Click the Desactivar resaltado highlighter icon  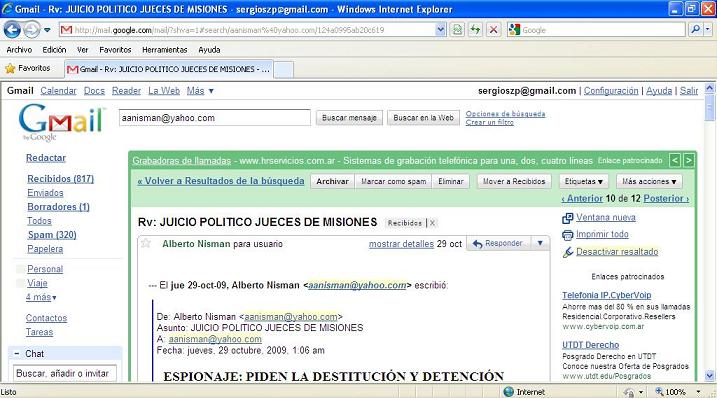[x=567, y=252]
